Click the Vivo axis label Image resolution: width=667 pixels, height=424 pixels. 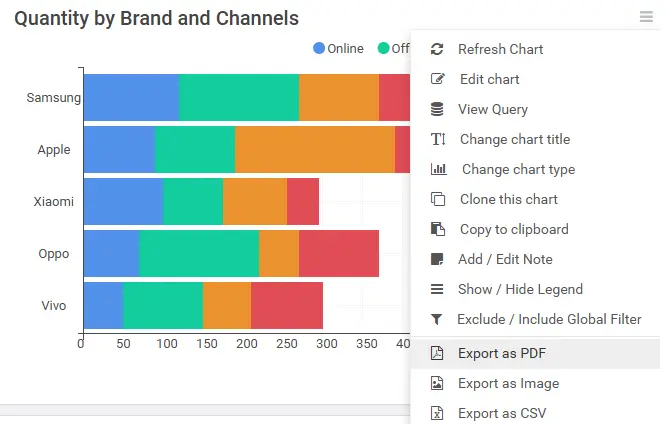click(54, 306)
